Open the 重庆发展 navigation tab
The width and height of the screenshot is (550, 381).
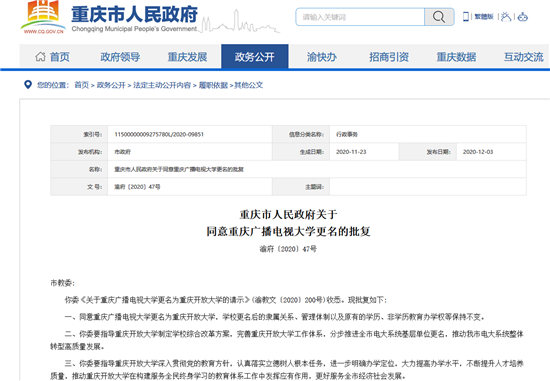[187, 56]
